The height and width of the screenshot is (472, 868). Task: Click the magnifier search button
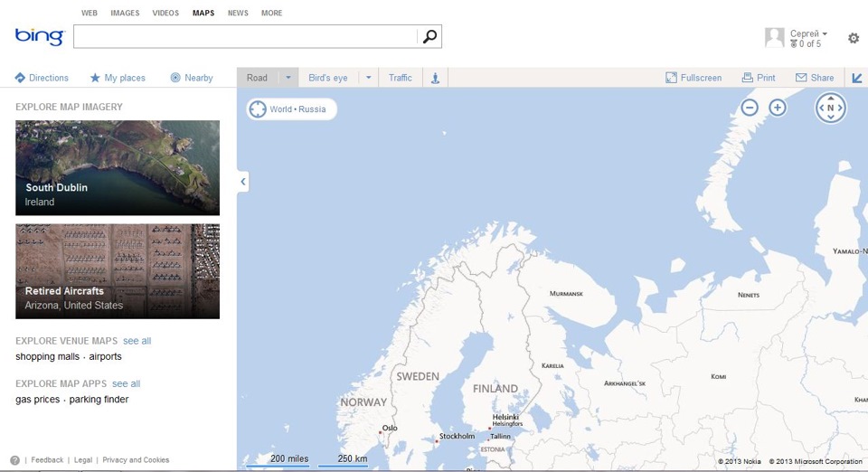tap(429, 36)
